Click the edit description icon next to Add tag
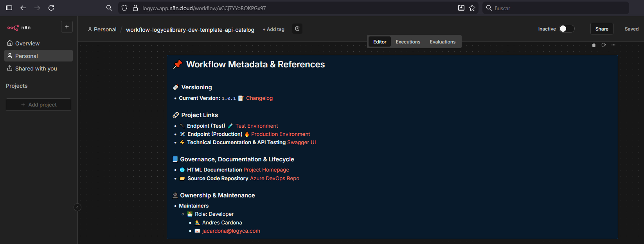Screen dimensions: 644x244 tap(297, 29)
